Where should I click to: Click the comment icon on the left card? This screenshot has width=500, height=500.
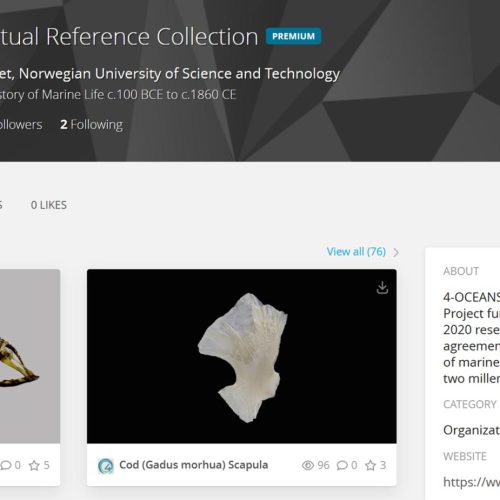pos(6,465)
